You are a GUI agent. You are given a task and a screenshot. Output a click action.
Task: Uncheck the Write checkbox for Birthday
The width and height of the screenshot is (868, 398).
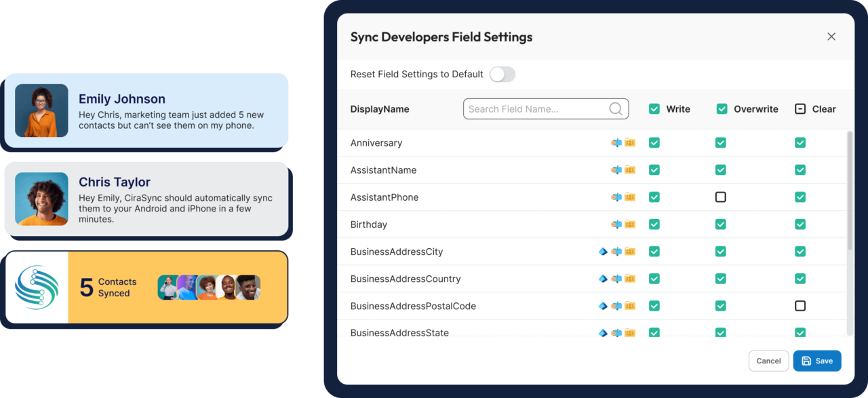pyautogui.click(x=654, y=224)
